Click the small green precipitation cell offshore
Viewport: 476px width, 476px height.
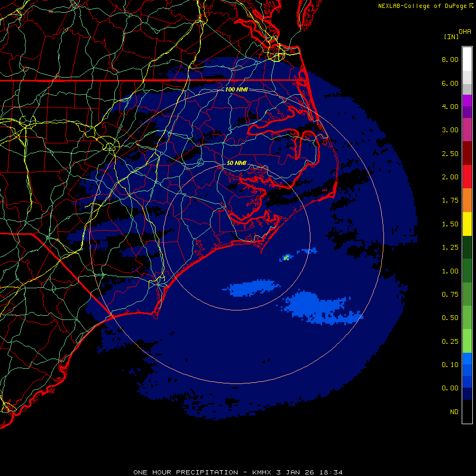[x=286, y=258]
